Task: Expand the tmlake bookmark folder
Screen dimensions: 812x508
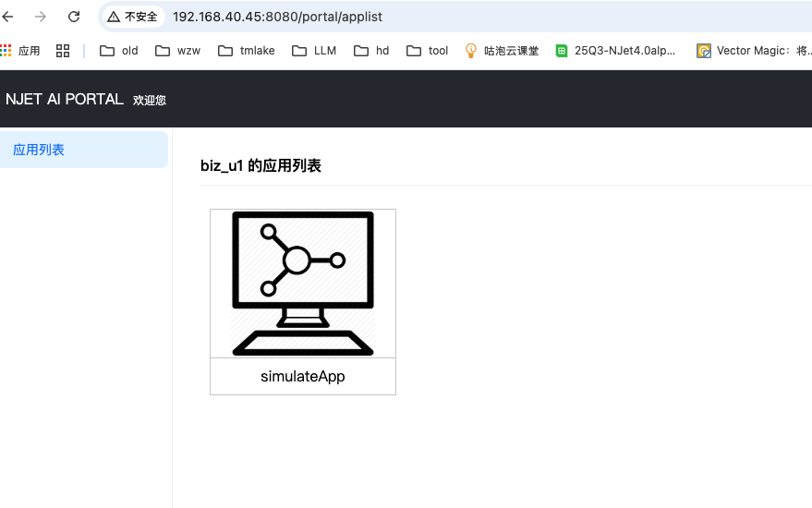Action: (x=246, y=51)
